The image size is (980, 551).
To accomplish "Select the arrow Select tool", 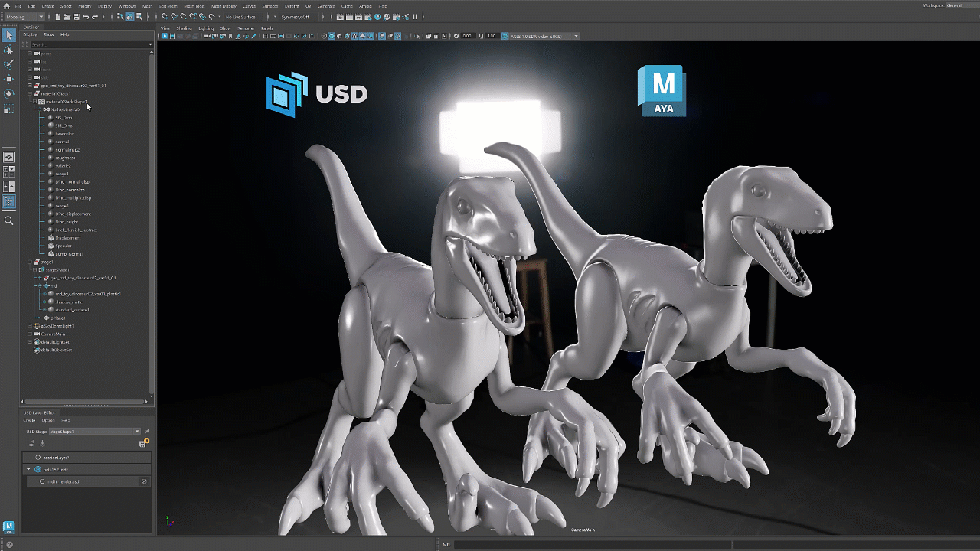I will (x=9, y=35).
